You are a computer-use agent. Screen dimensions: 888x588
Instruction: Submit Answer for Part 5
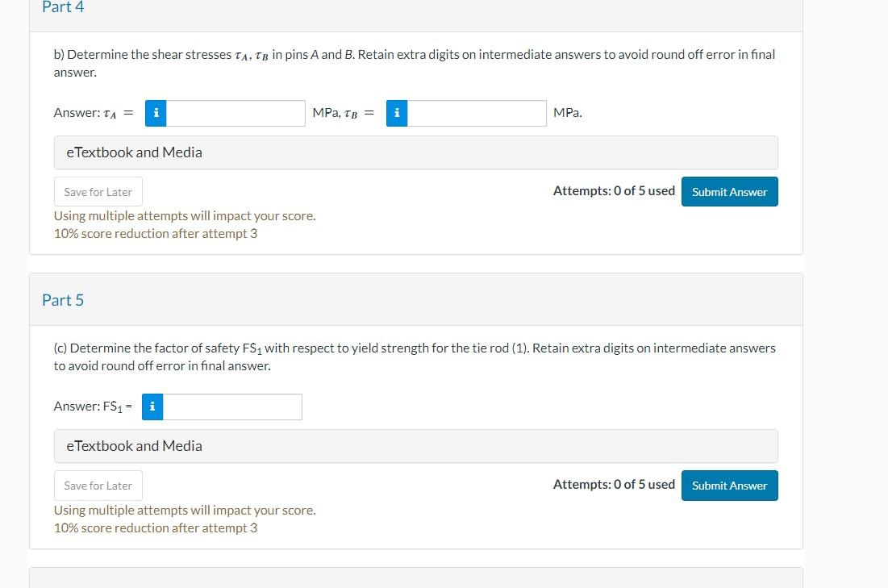pyautogui.click(x=729, y=485)
